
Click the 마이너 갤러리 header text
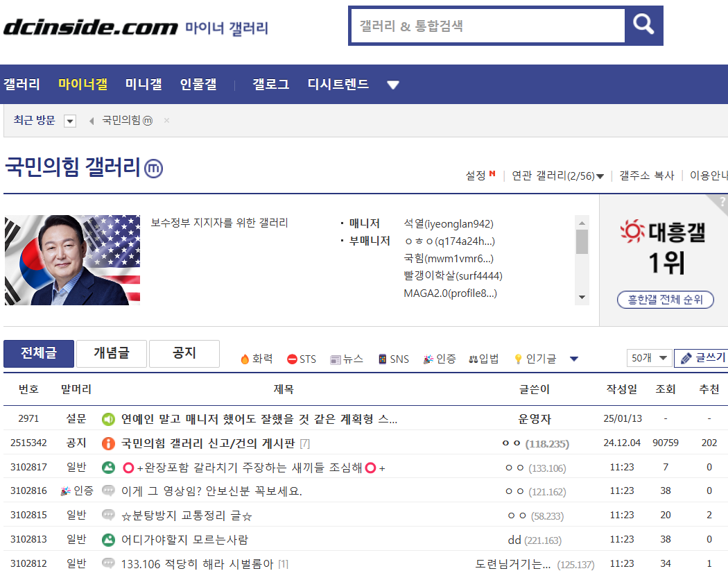(x=227, y=28)
